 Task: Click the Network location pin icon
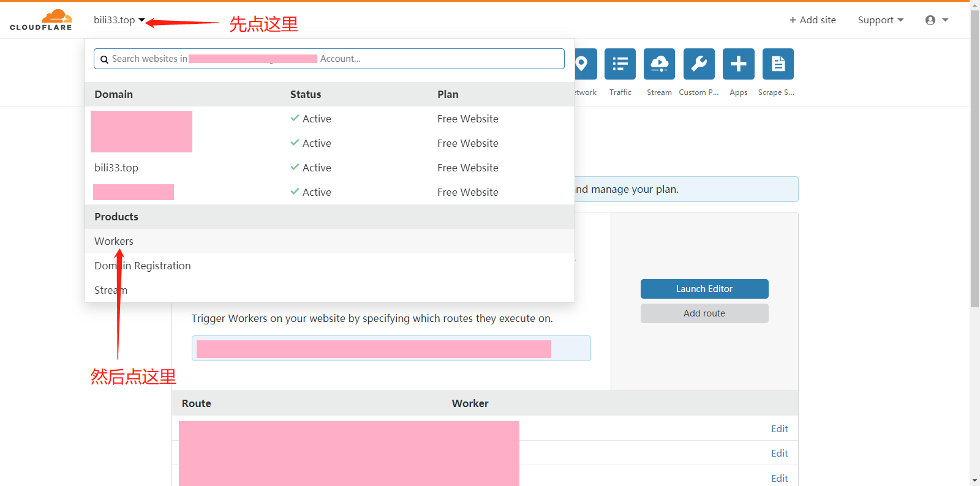[583, 64]
